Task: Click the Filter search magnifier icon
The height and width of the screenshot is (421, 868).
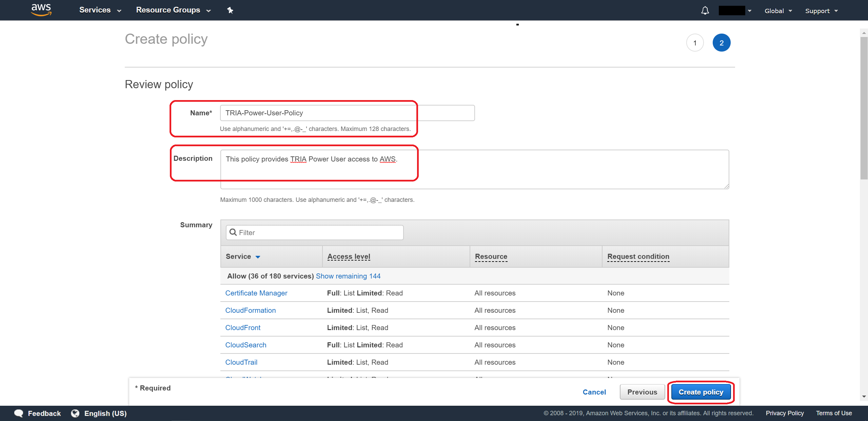Action: click(233, 232)
